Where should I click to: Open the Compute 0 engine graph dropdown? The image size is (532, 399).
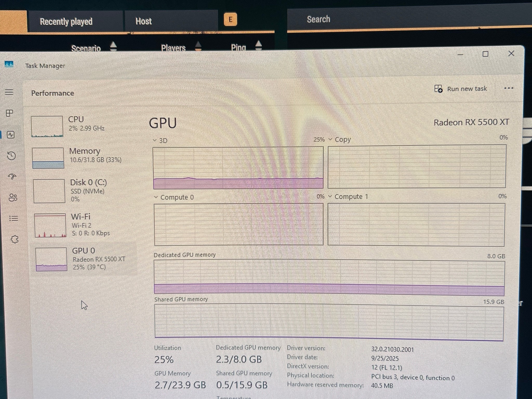click(x=156, y=197)
